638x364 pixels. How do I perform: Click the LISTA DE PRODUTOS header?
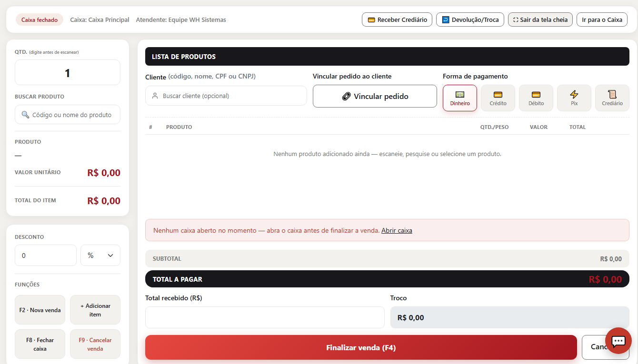[x=387, y=56]
